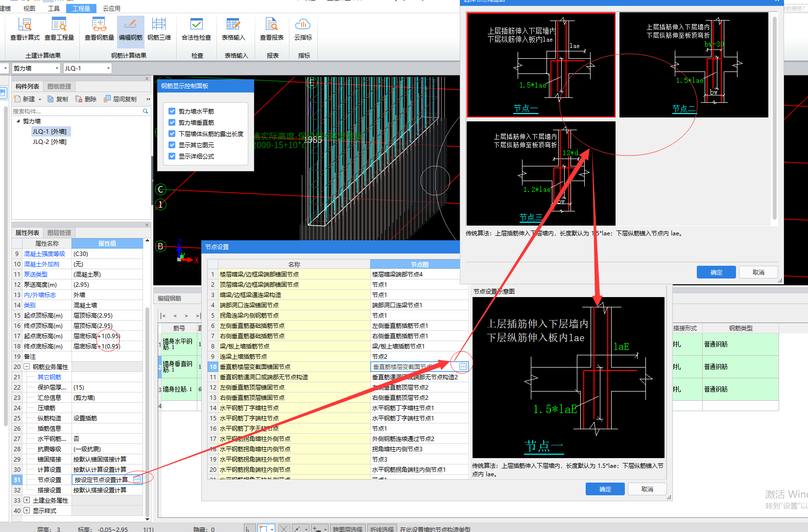
Task: Select JLQ-2 [外墙] in component tree
Action: pyautogui.click(x=49, y=141)
